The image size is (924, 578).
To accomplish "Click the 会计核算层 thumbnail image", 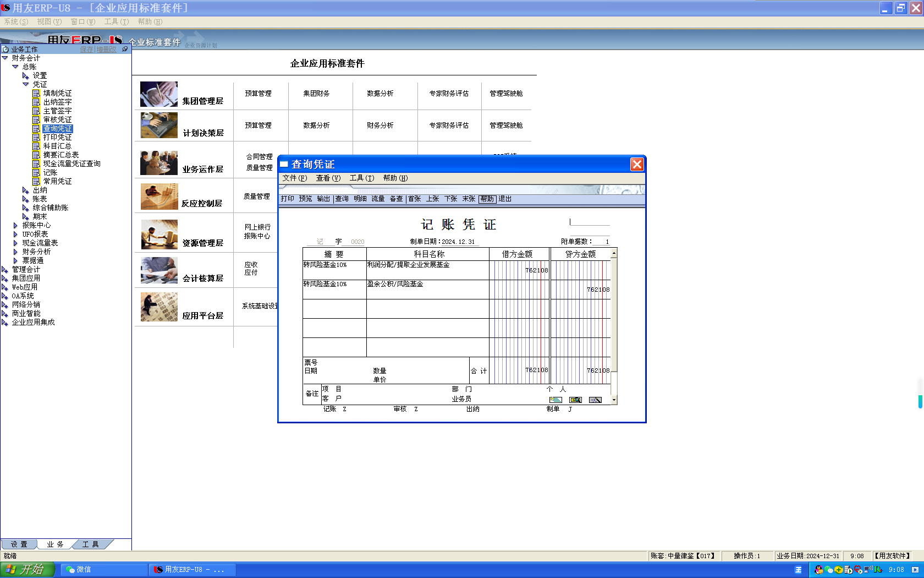I will tap(159, 270).
